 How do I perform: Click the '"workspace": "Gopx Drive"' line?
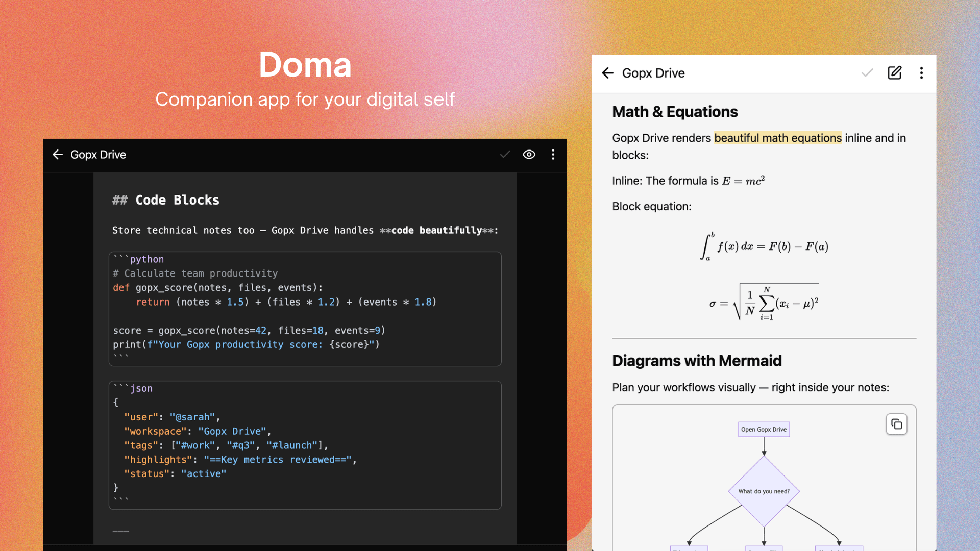198,431
